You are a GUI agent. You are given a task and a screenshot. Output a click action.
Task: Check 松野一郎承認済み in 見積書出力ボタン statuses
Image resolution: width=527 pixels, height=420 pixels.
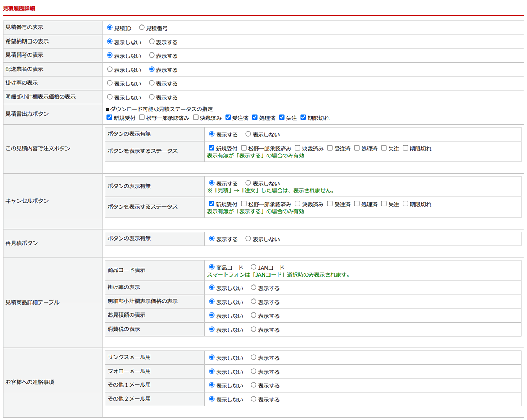pyautogui.click(x=142, y=118)
